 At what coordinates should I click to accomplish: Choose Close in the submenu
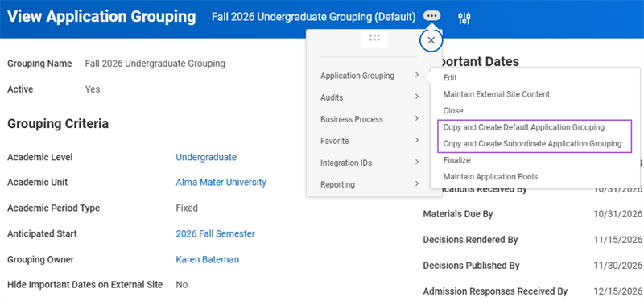click(x=453, y=110)
